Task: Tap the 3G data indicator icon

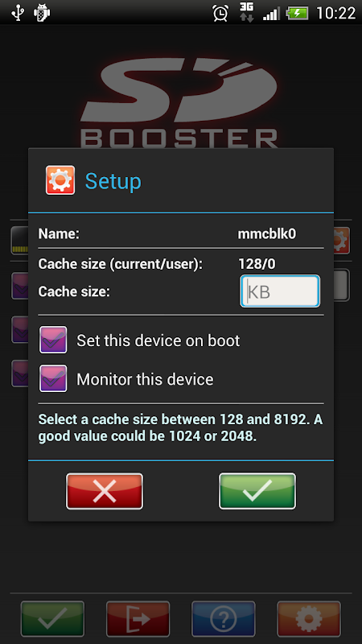Action: [247, 12]
